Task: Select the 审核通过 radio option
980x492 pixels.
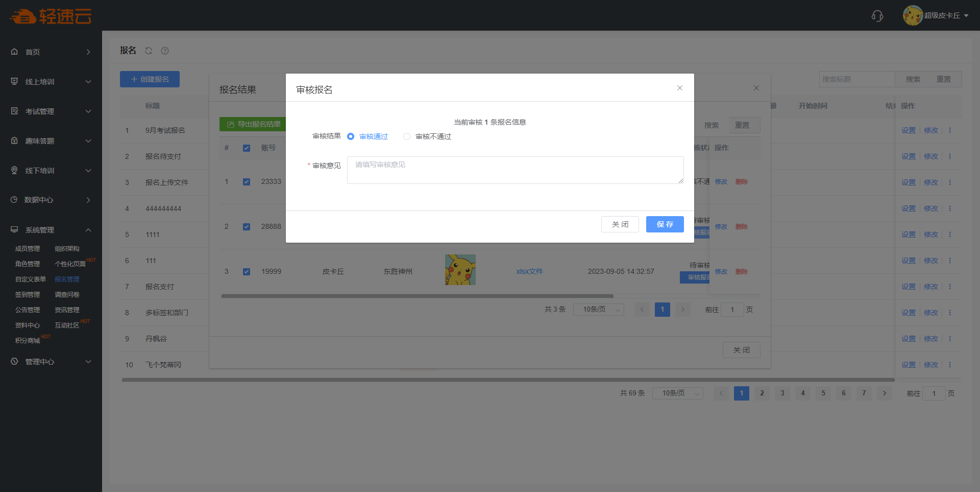Action: (x=351, y=136)
